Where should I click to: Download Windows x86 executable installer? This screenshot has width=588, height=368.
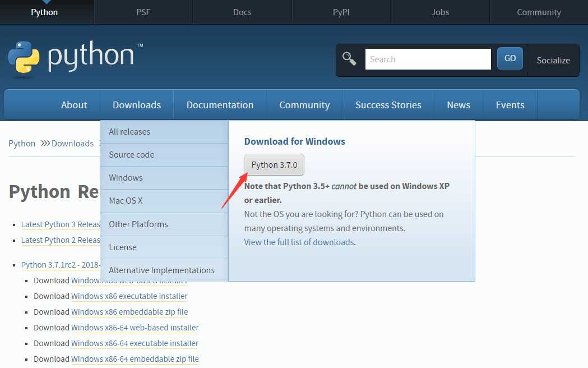point(129,296)
